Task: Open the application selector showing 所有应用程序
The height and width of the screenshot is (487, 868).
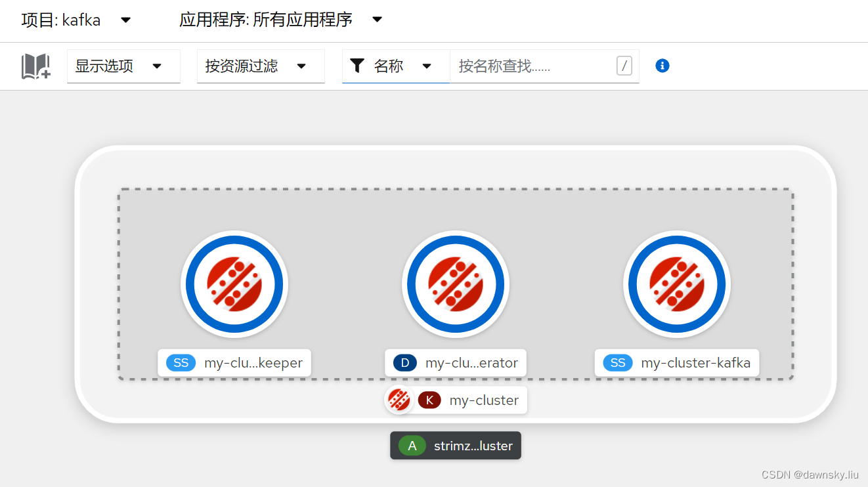Action: [x=280, y=20]
